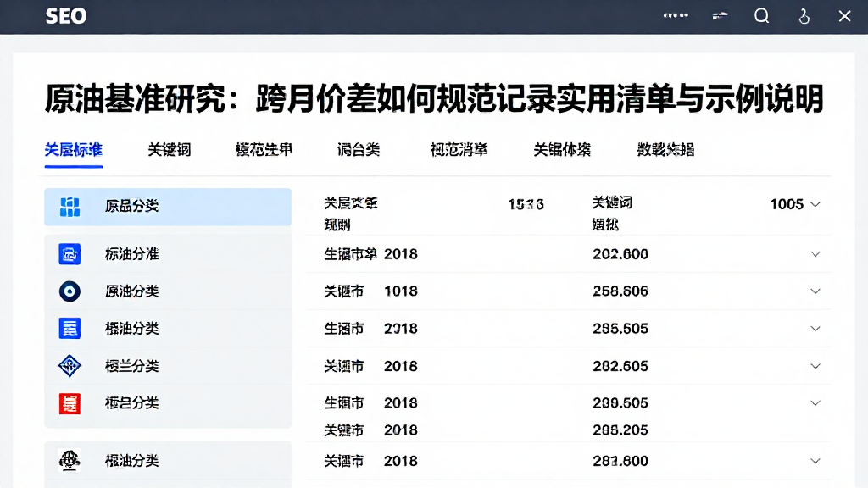
Task: Select the 关层标准 tab
Action: [74, 150]
